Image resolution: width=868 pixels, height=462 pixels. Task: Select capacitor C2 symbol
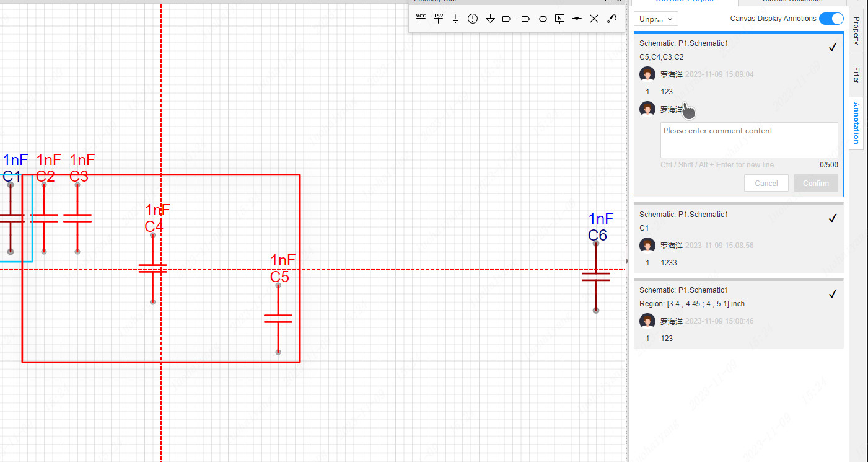44,218
